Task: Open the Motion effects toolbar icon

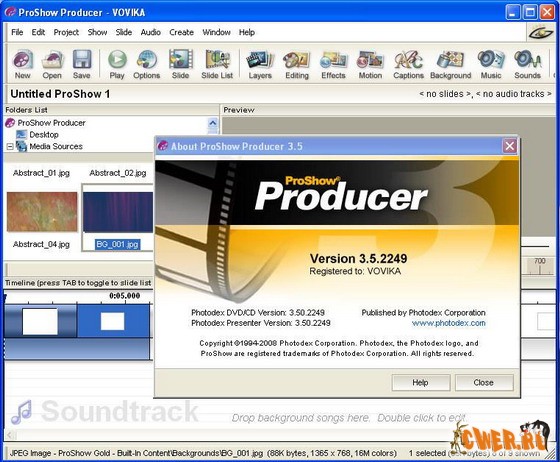Action: (x=370, y=64)
